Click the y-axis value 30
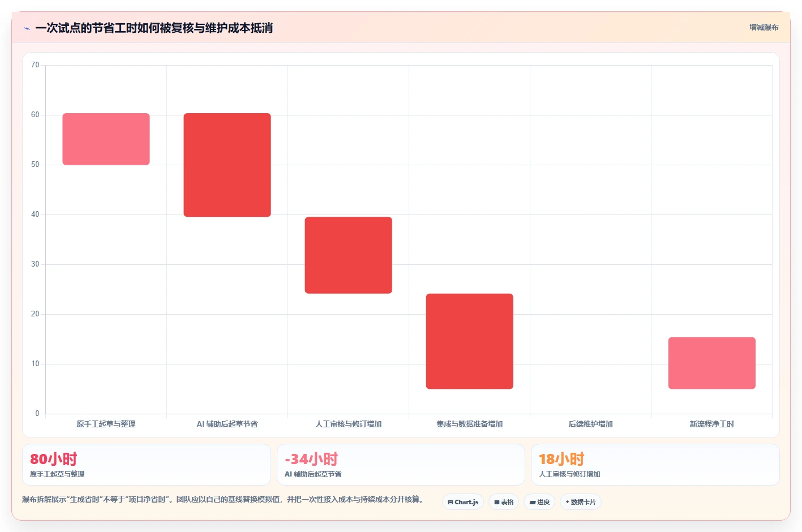 35,264
